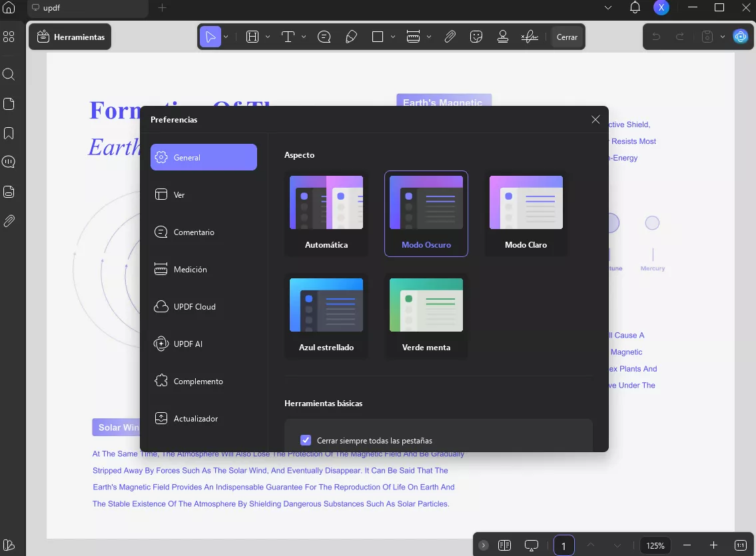This screenshot has height=556, width=756.
Task: Select the Actualizador preferences tab
Action: [x=203, y=418]
